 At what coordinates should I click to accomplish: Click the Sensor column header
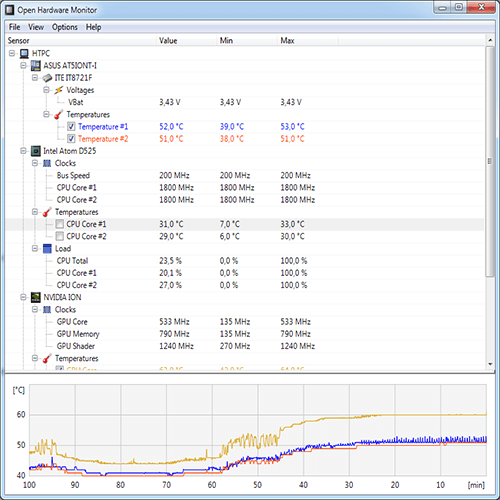click(x=81, y=41)
